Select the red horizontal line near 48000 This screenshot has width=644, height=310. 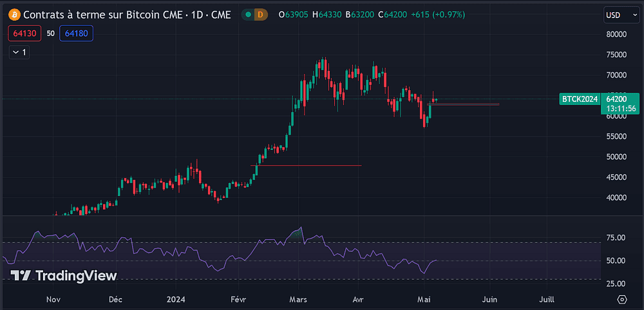(306, 165)
